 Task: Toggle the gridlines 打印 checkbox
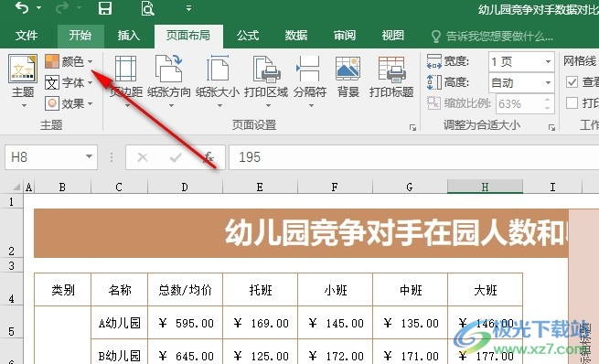pyautogui.click(x=572, y=102)
